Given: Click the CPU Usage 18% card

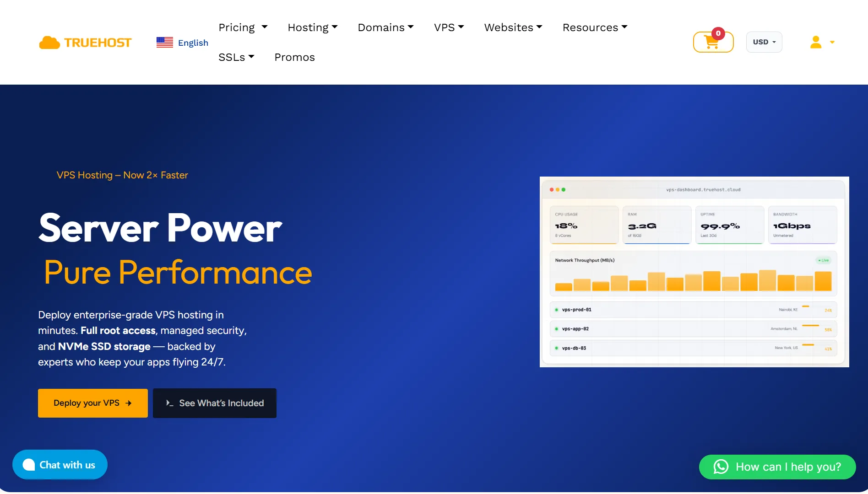Looking at the screenshot, I should (584, 225).
